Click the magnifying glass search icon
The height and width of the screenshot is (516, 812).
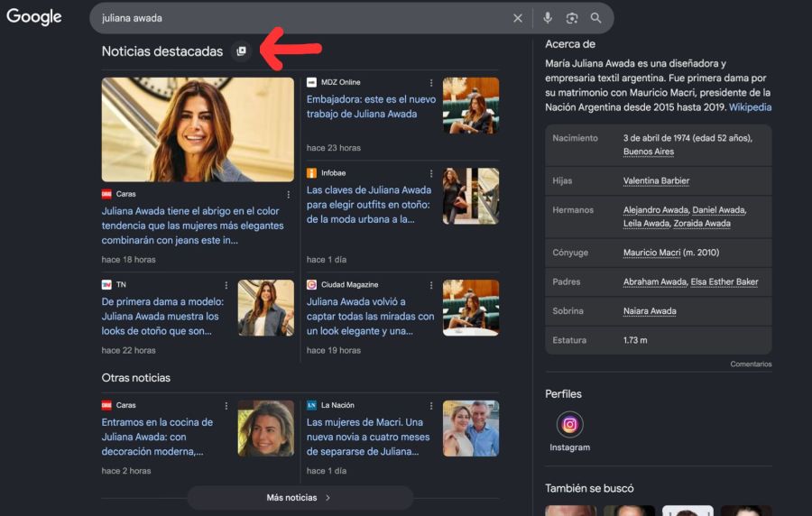[596, 18]
